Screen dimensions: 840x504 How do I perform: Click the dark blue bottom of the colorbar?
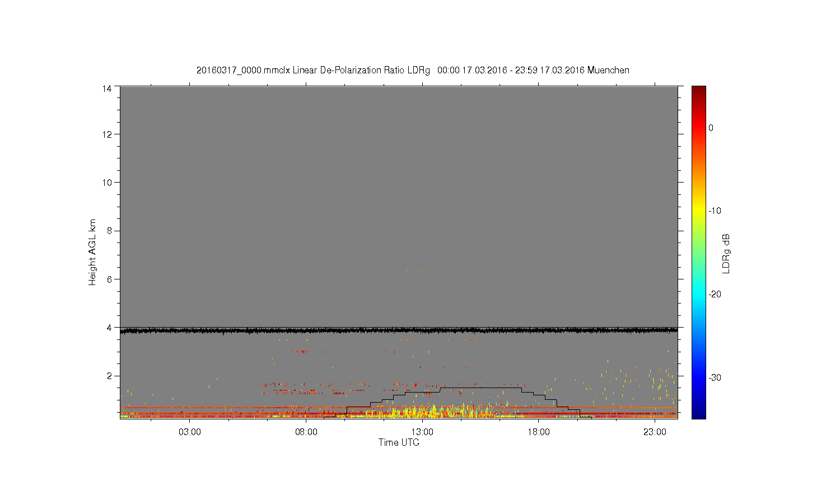coord(699,413)
